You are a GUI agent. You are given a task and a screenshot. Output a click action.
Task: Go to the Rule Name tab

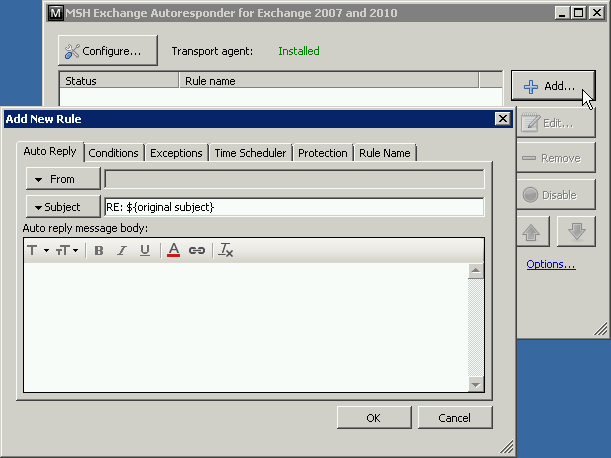(385, 153)
